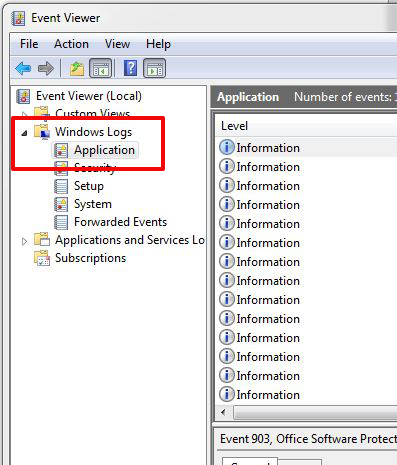Select the first Information event row
397x465 pixels.
307,148
